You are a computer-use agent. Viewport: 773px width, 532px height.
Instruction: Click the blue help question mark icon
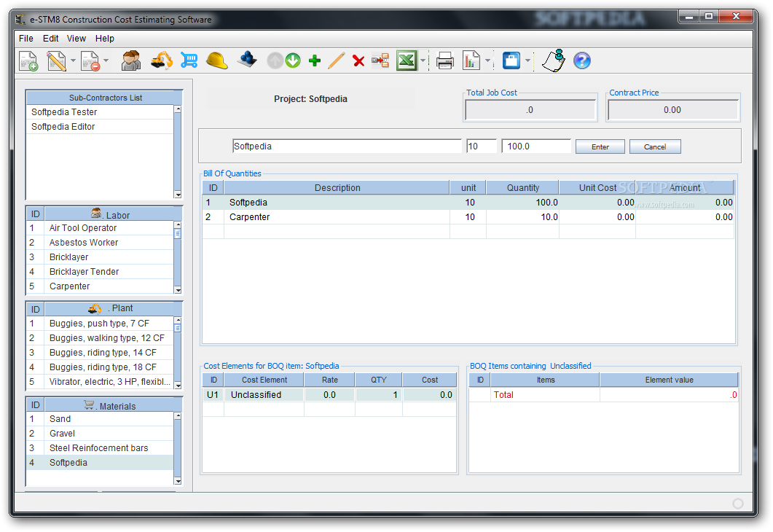click(x=581, y=60)
